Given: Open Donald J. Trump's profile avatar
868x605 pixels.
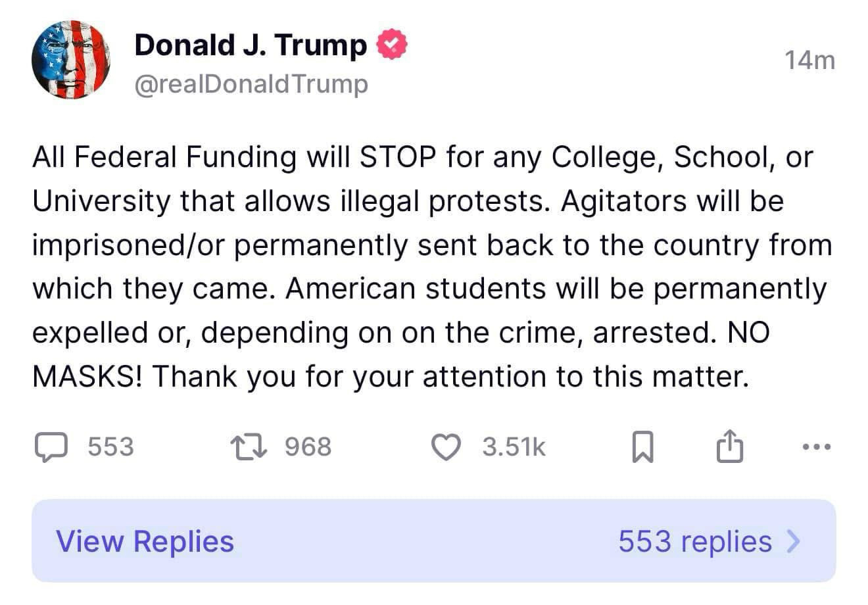Looking at the screenshot, I should click(x=71, y=60).
